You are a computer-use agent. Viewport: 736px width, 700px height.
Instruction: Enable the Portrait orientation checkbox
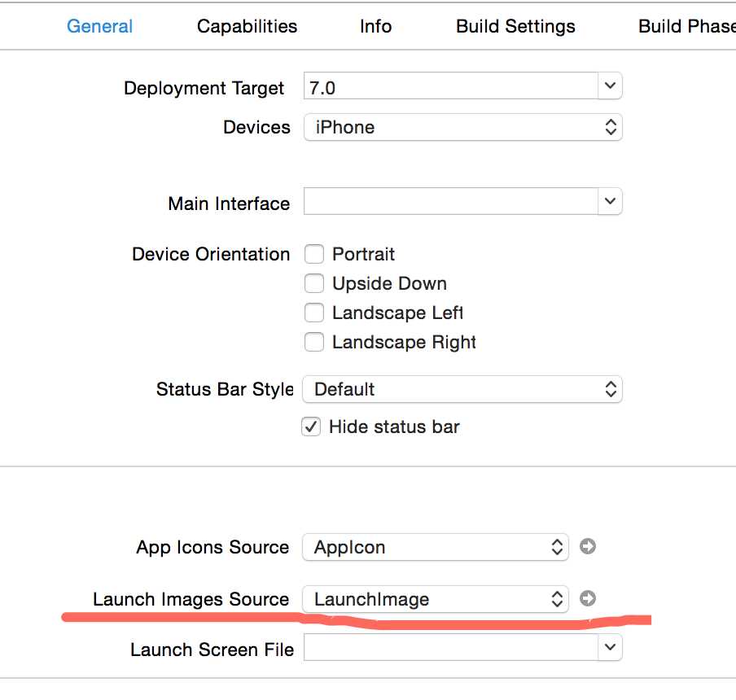314,254
